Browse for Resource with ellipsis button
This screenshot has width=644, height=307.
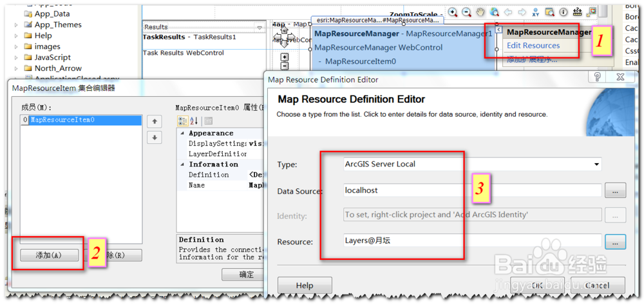[615, 242]
